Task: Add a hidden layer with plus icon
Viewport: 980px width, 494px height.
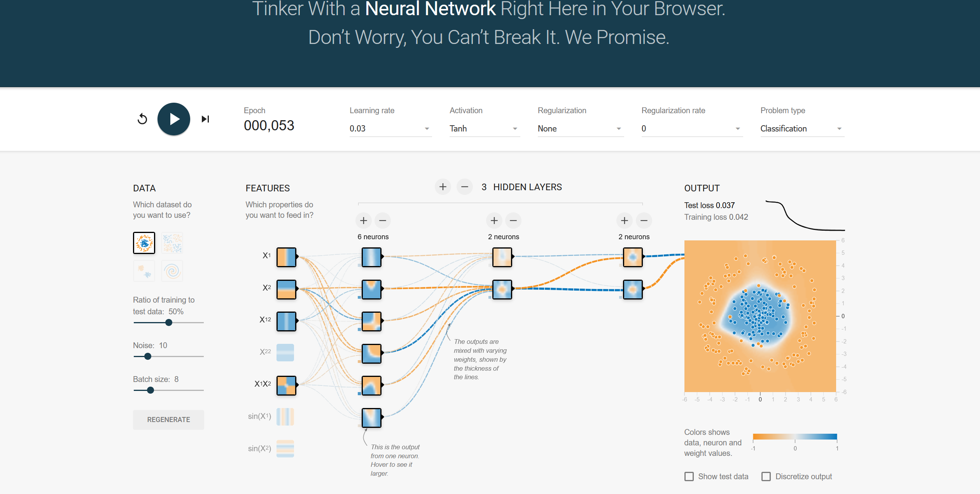Action: [443, 187]
